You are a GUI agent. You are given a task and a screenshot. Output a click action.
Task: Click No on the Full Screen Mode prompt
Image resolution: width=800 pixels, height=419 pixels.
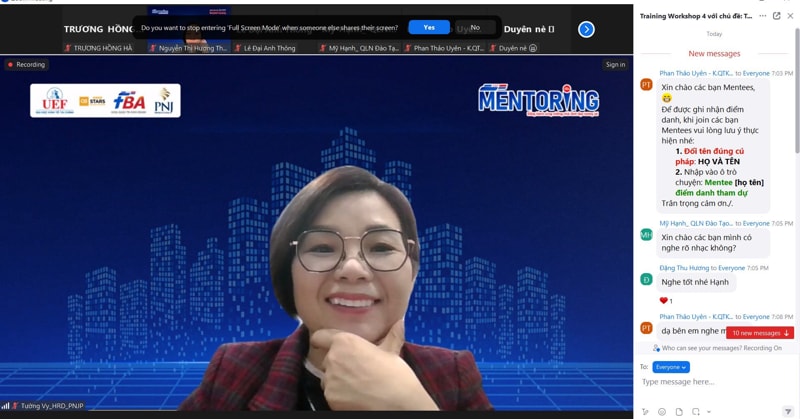(x=475, y=28)
